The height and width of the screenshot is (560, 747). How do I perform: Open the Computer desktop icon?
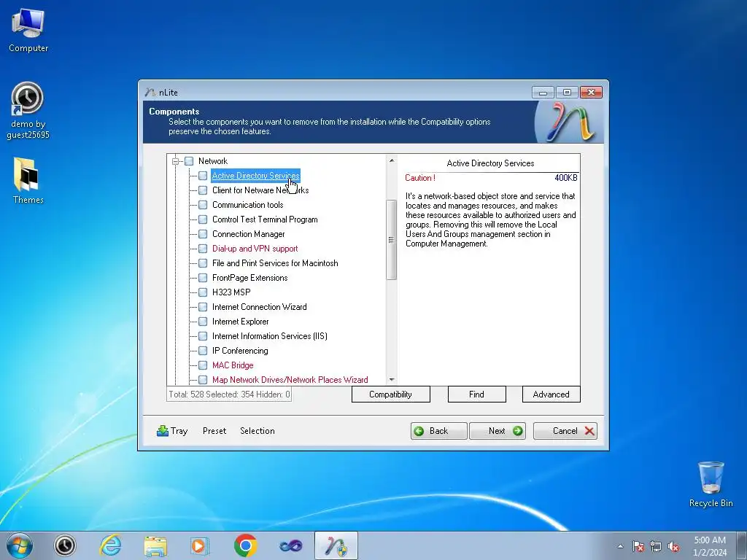[28, 31]
